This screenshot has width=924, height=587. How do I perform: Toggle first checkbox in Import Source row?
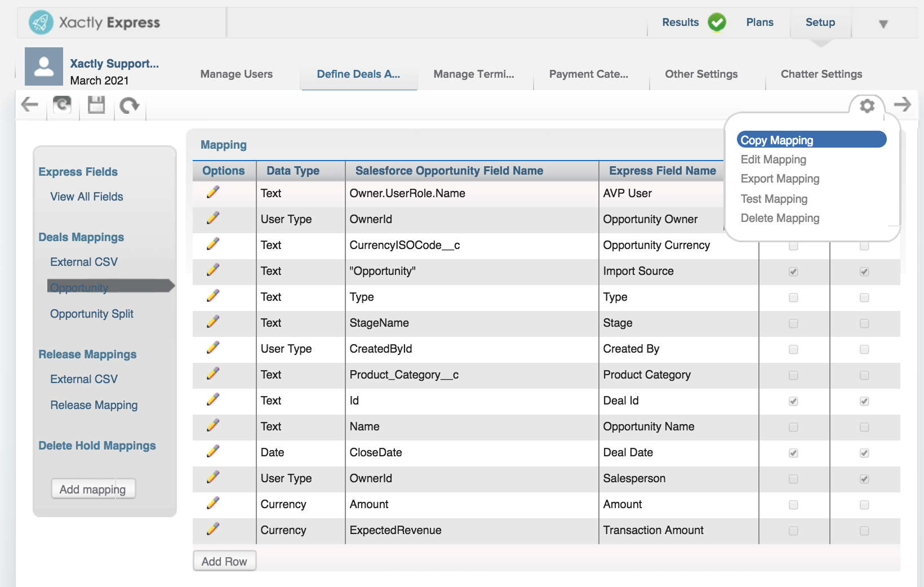tap(793, 272)
